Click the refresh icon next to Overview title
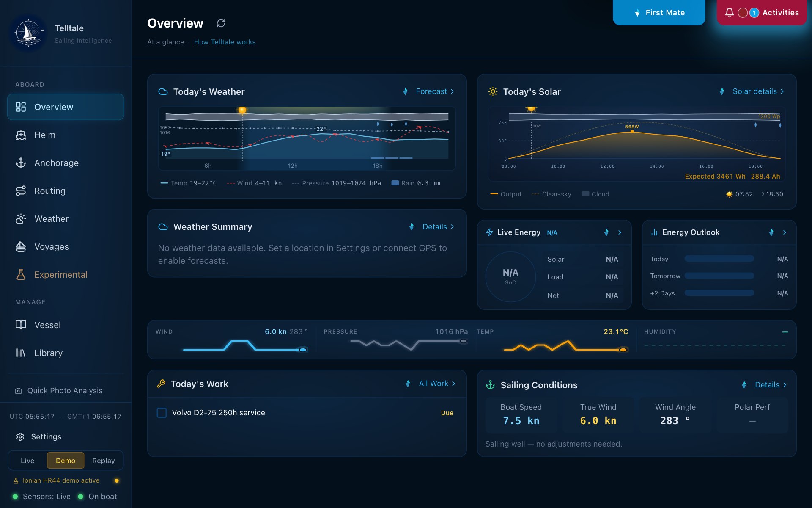Screen dimensions: 812x508 [x=221, y=23]
